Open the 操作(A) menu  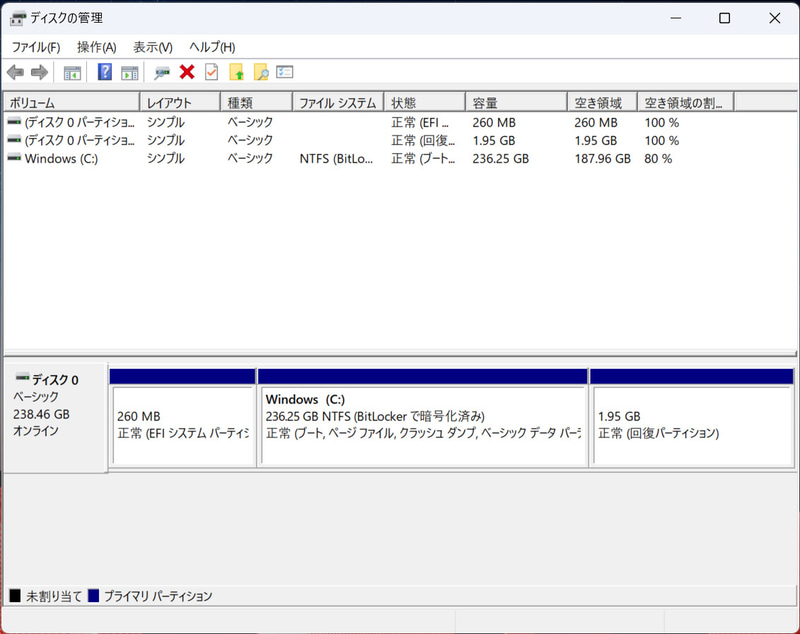click(x=96, y=47)
